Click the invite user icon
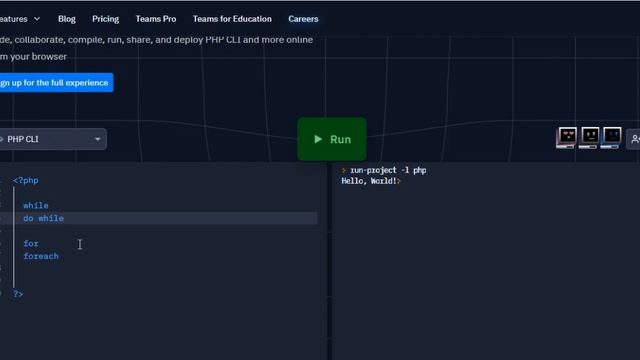Screen dimensions: 640x360 tap(634, 139)
